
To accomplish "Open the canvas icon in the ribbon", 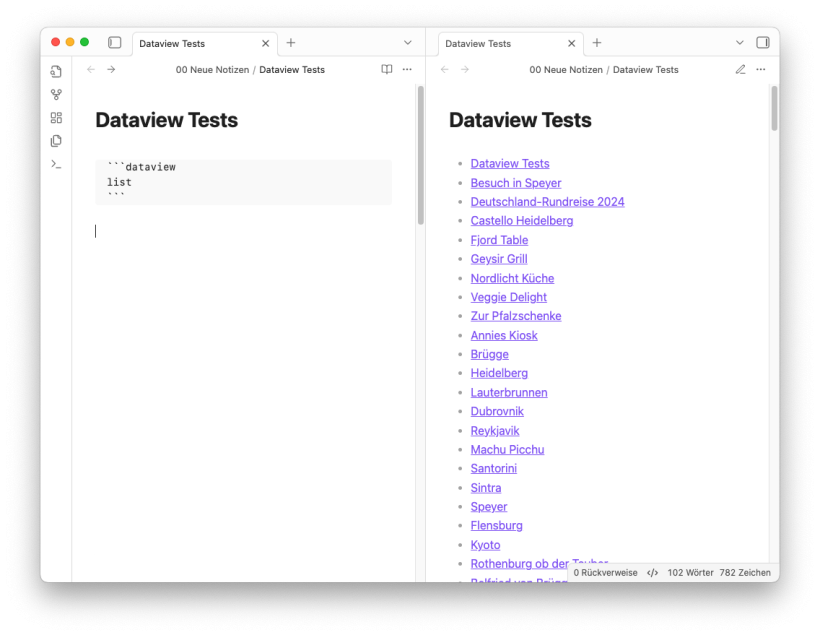I will [56, 118].
